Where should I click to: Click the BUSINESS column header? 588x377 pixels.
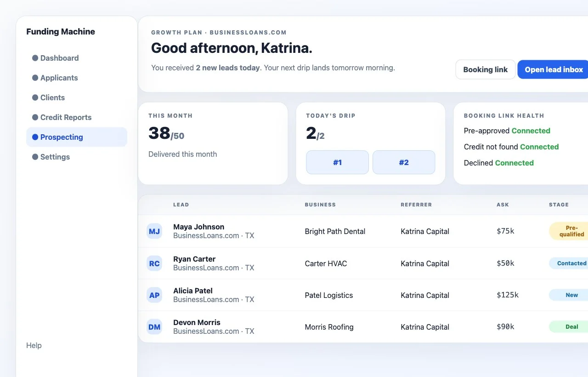pyautogui.click(x=320, y=205)
